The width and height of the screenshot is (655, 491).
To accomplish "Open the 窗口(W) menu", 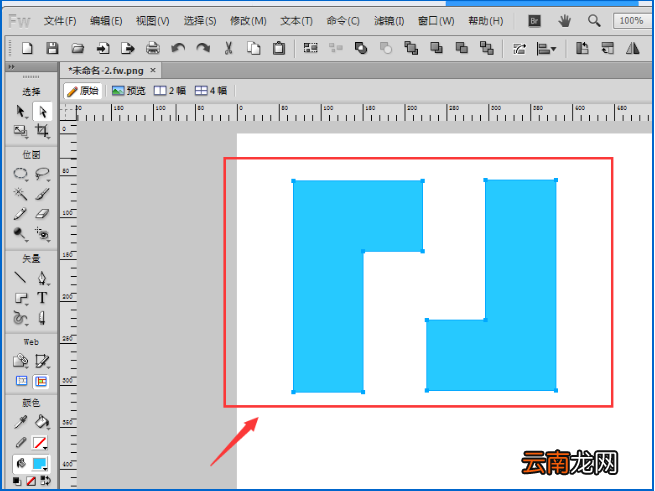I will pyautogui.click(x=436, y=20).
